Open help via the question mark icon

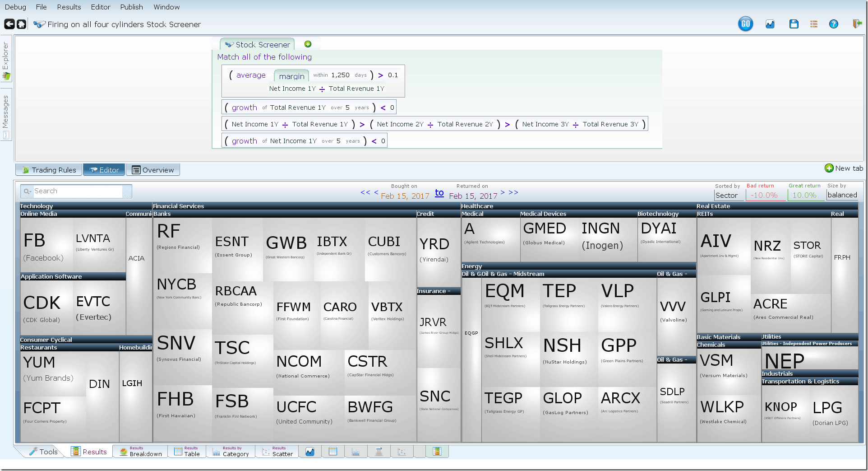834,24
